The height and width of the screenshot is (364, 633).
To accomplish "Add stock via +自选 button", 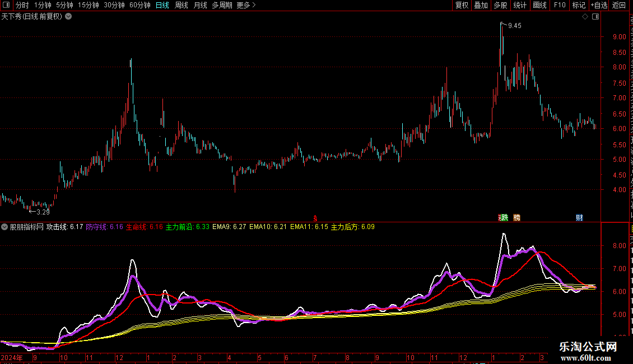I will (x=599, y=5).
